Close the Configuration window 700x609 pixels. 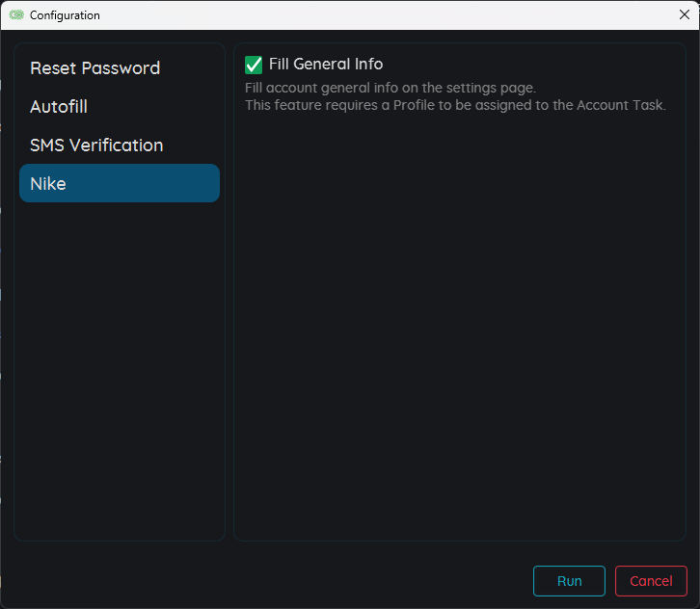[684, 15]
